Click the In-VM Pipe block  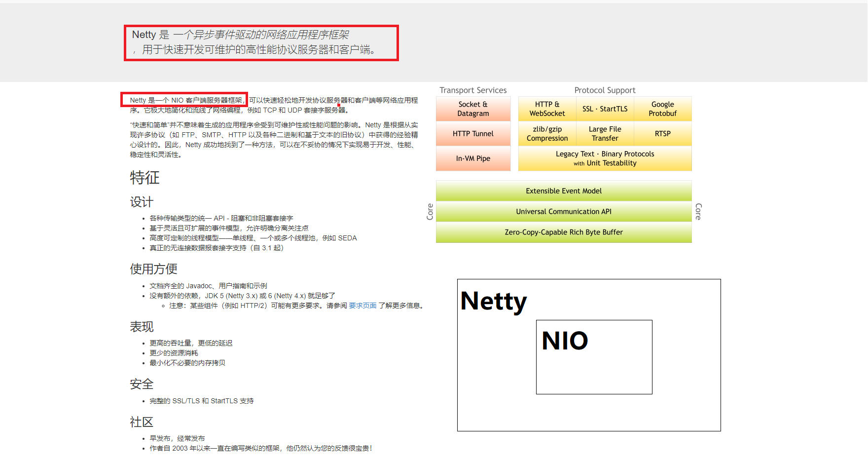pyautogui.click(x=473, y=158)
